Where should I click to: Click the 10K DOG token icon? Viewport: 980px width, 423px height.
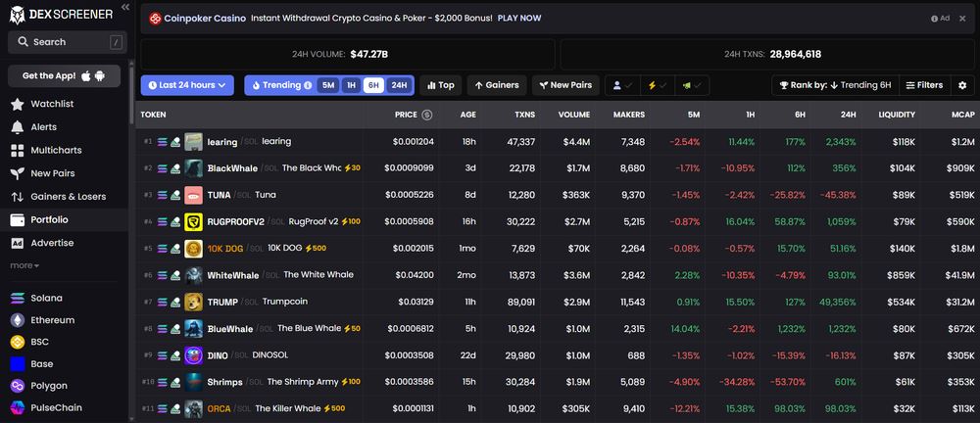point(194,249)
